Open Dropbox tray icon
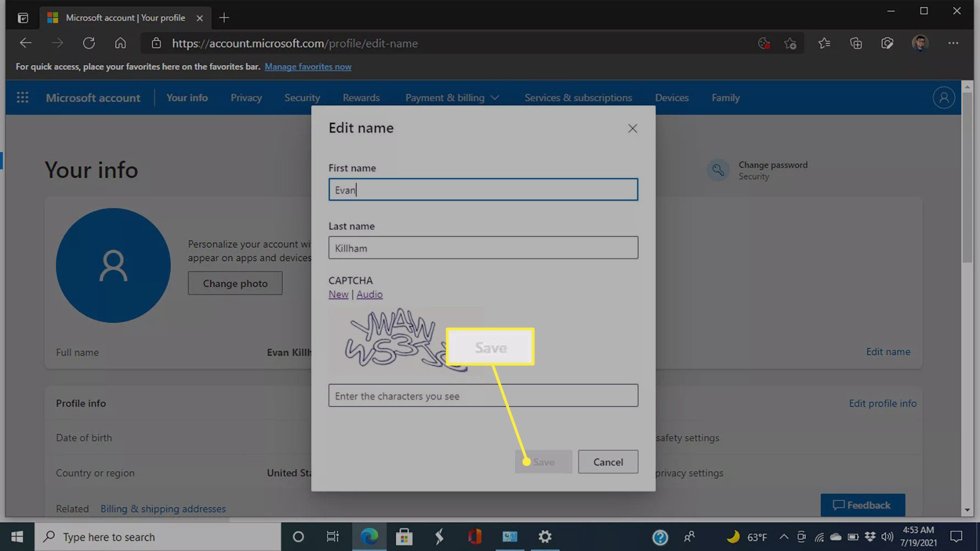This screenshot has width=980, height=551. 870,537
